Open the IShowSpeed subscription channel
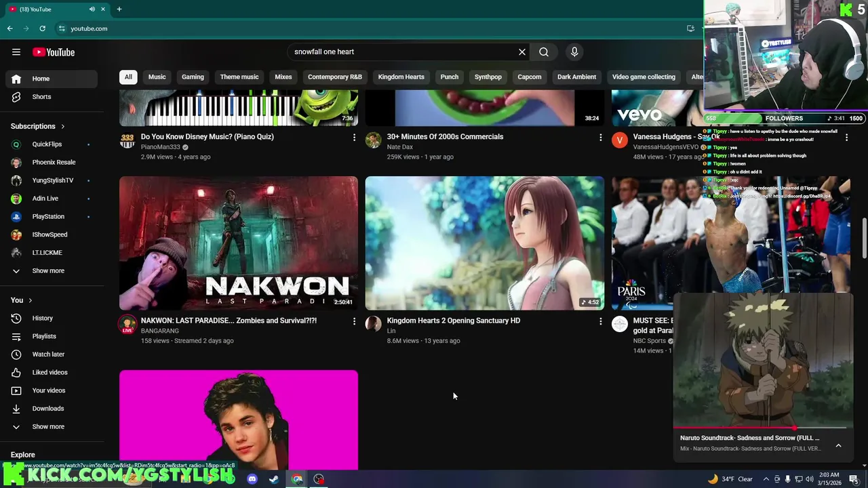 (52, 235)
